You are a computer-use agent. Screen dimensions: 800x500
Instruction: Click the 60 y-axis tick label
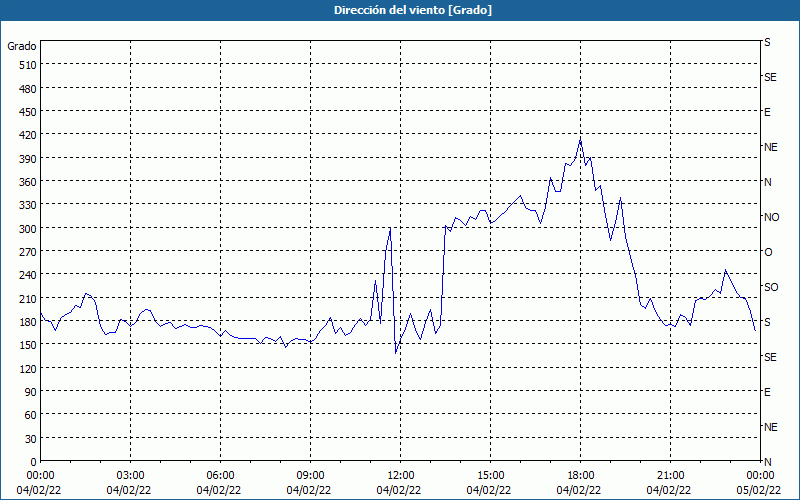tap(31, 415)
